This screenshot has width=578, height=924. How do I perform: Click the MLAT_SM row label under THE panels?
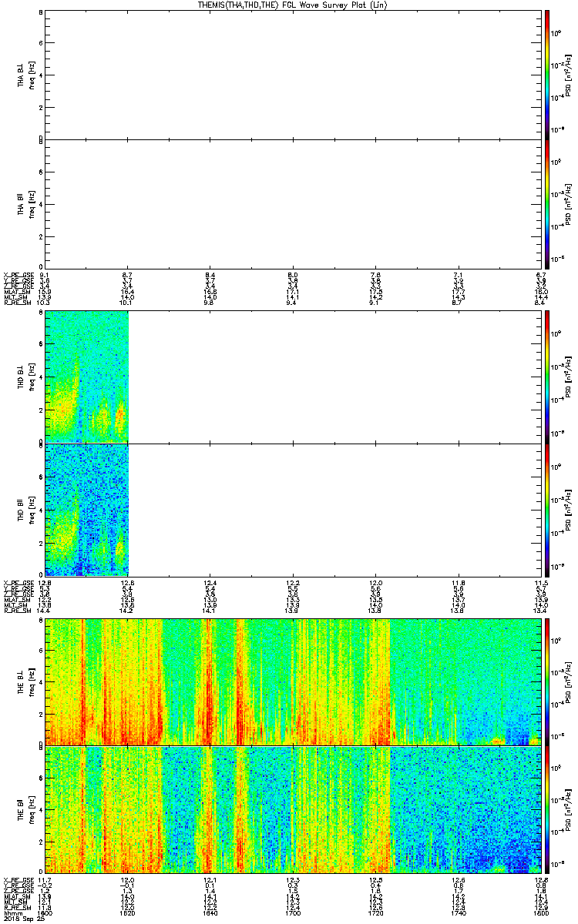(x=15, y=896)
